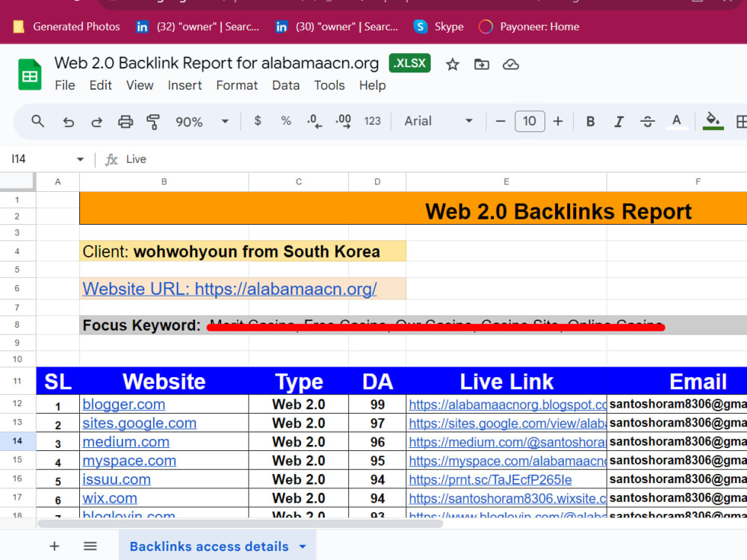Open the Website URL alabamaacn.org link
The image size is (747, 560).
point(229,289)
